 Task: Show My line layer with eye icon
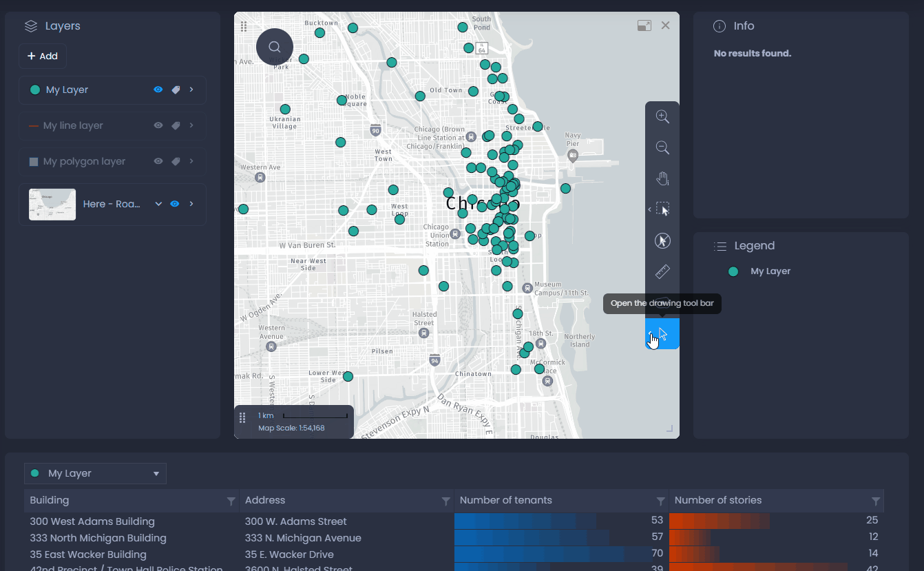point(158,125)
